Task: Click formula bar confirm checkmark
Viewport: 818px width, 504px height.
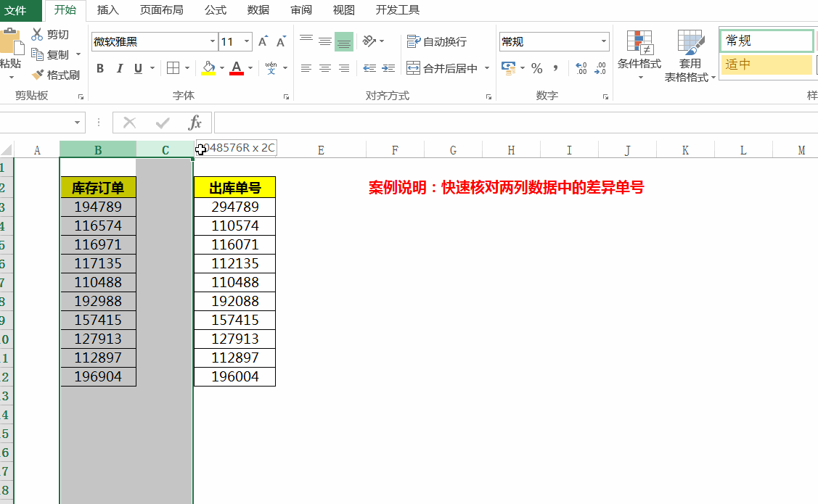Action: coord(163,123)
